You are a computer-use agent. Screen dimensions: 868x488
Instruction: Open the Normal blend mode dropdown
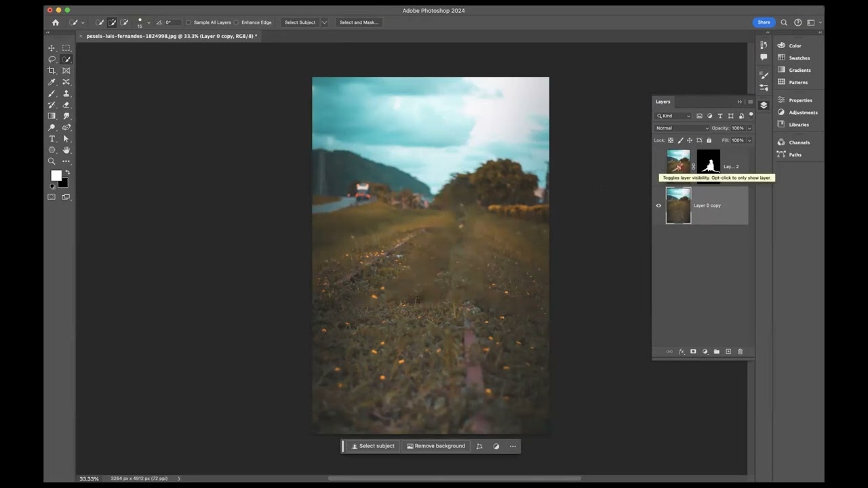(682, 128)
